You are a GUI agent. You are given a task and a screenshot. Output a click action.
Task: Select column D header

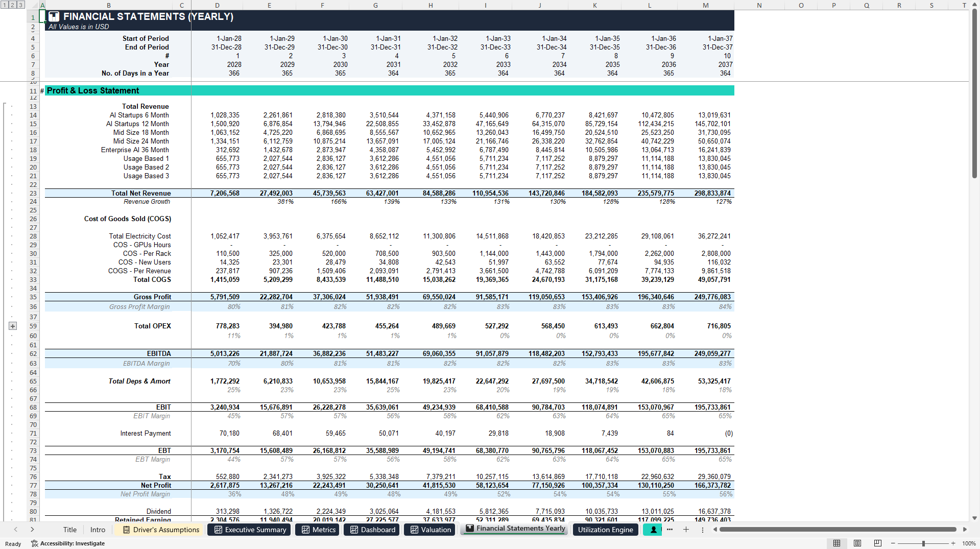(217, 5)
